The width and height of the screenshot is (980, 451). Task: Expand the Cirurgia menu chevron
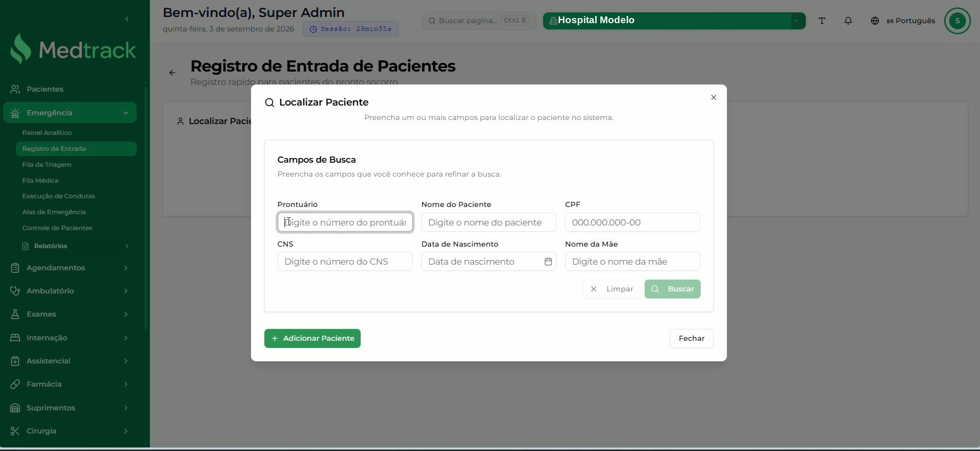coord(126,431)
